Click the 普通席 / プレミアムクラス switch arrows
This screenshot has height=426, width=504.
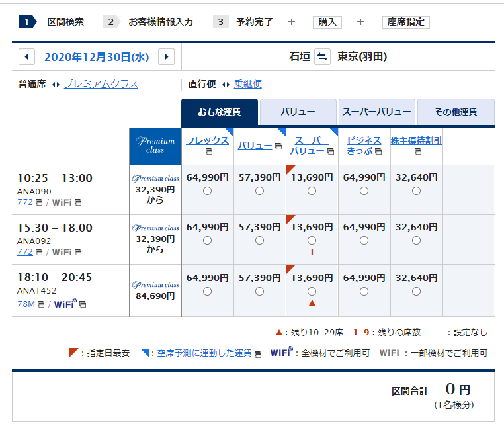(x=56, y=85)
